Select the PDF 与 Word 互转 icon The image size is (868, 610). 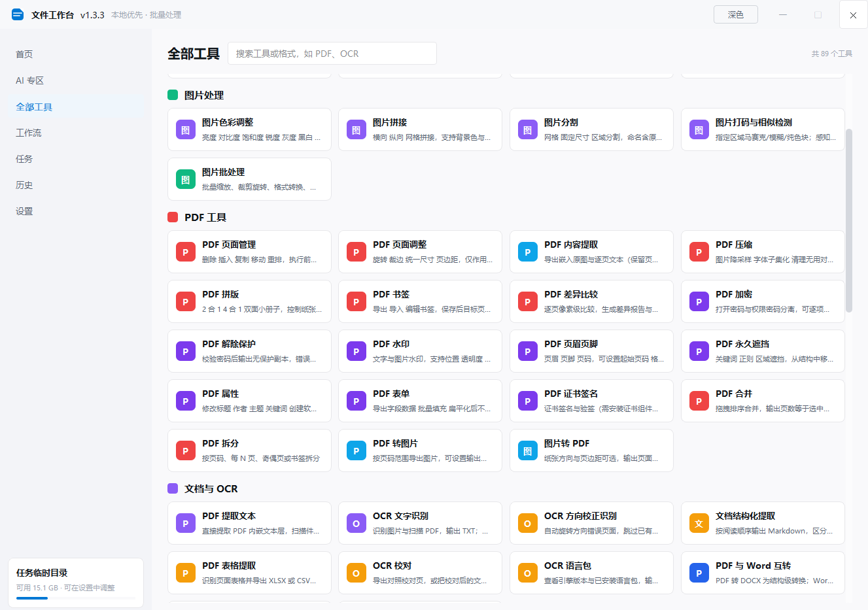click(x=699, y=573)
